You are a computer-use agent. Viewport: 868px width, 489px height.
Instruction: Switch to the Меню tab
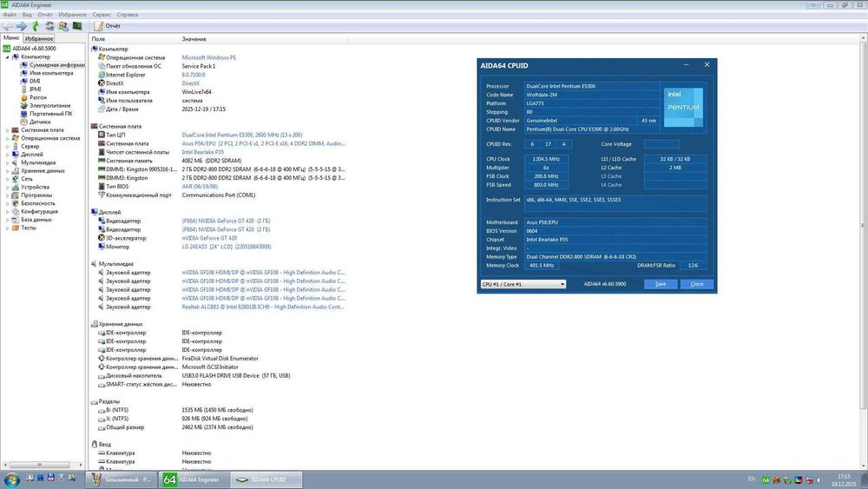[x=11, y=37]
